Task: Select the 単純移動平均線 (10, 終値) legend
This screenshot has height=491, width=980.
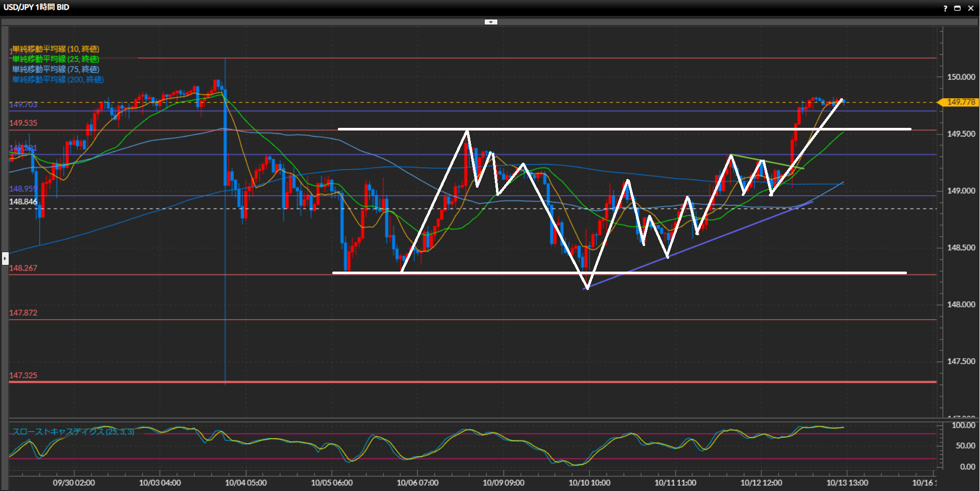Action: coord(56,49)
